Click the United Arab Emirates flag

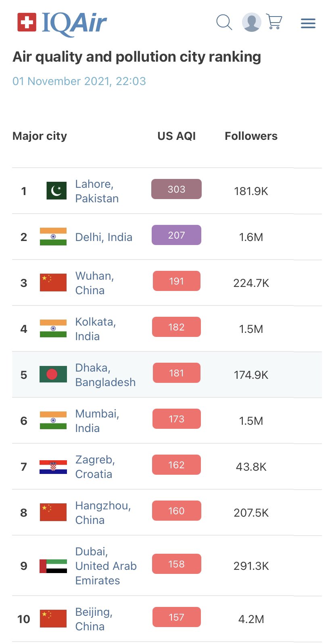53,566
